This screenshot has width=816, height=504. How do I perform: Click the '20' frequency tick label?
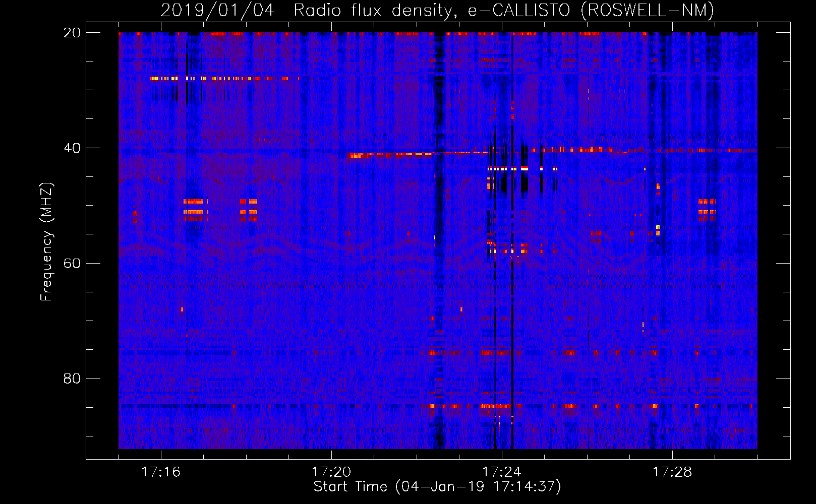[x=72, y=32]
